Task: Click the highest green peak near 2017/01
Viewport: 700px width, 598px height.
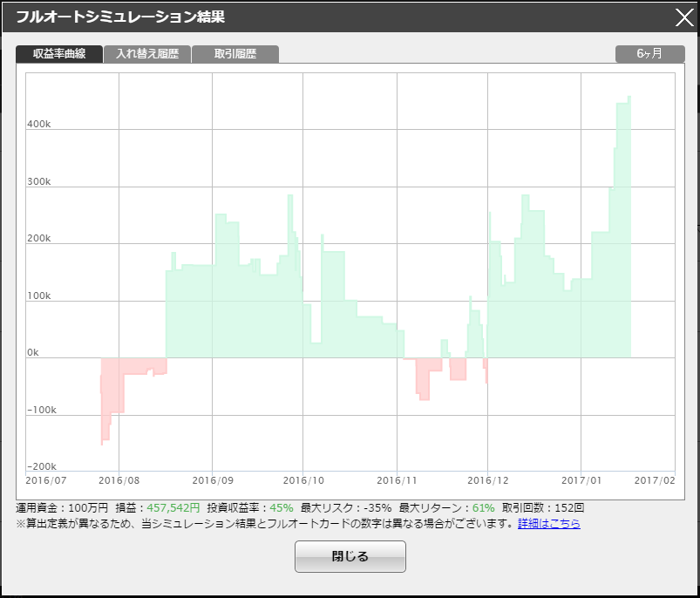Action: (x=629, y=99)
